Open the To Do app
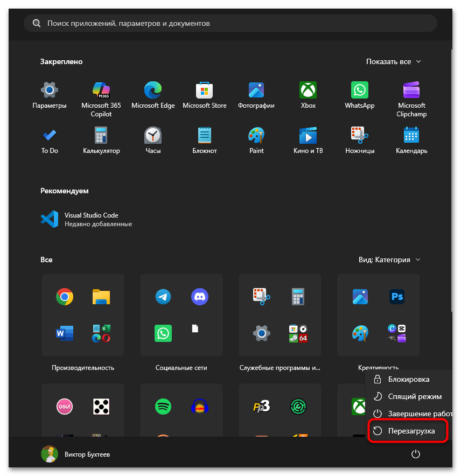The width and height of the screenshot is (461, 476). tap(50, 141)
